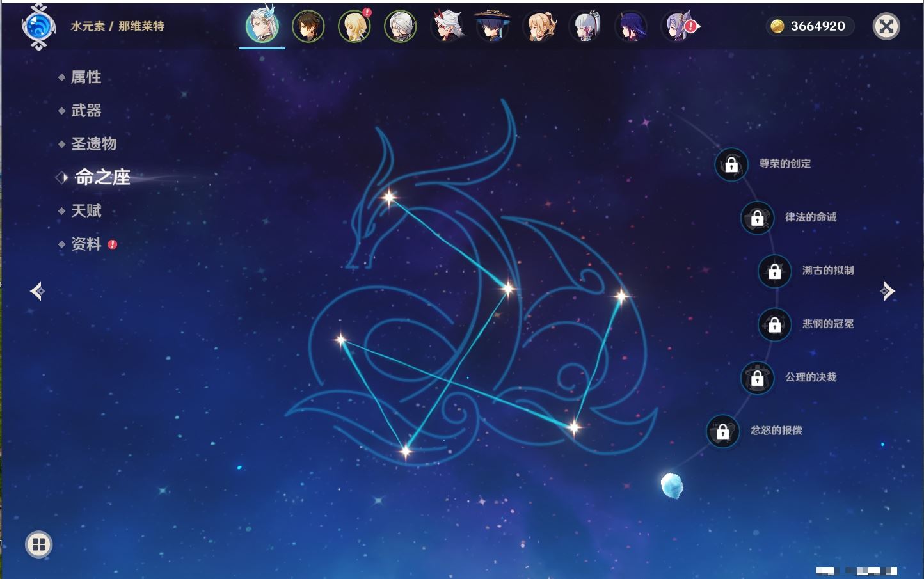Close the character screen with X button
Image resolution: width=924 pixels, height=579 pixels.
tap(886, 26)
